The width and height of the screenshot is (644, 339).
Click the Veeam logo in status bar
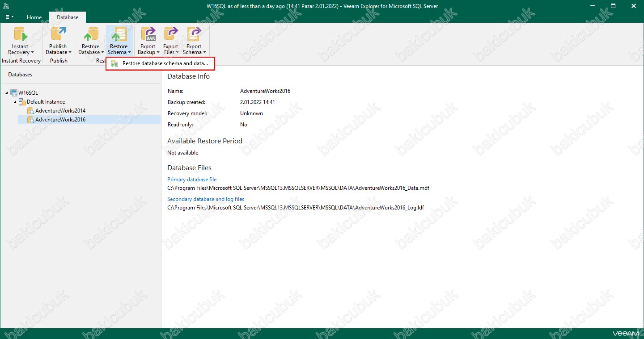click(x=624, y=333)
